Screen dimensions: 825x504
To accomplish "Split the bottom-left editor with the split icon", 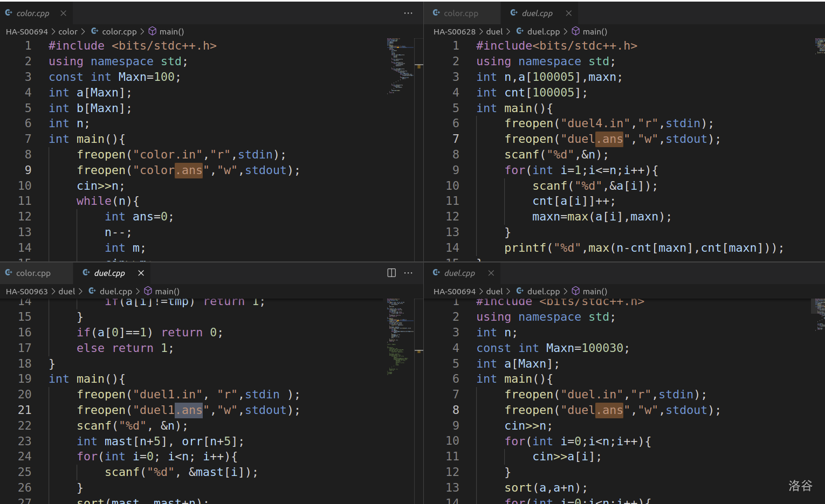I will click(x=391, y=273).
